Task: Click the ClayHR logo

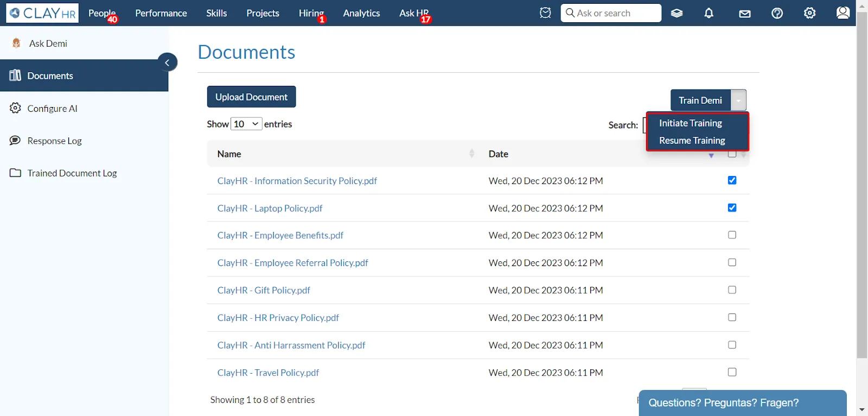Action: (42, 13)
